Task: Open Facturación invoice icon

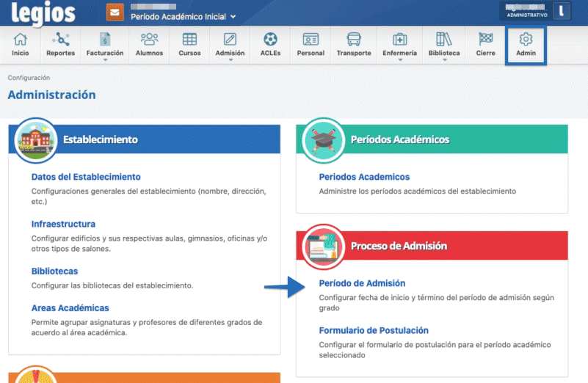Action: tap(105, 39)
